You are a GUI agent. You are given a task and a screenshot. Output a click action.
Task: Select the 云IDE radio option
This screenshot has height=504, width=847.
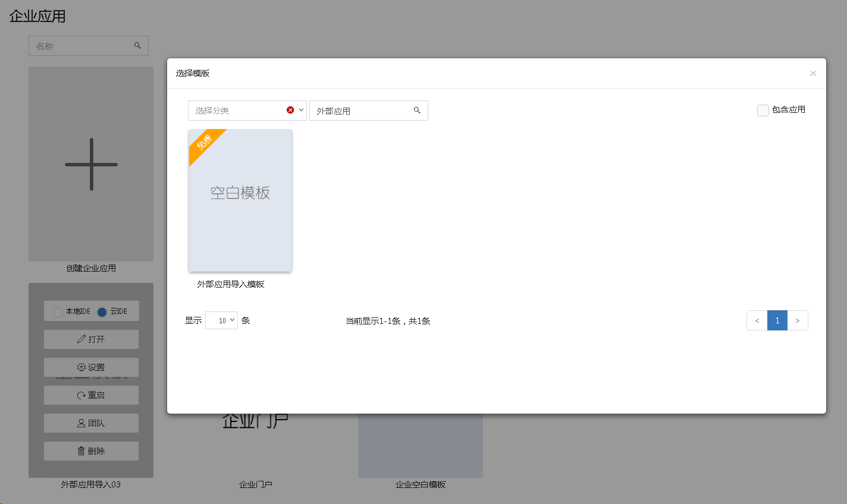(x=102, y=312)
